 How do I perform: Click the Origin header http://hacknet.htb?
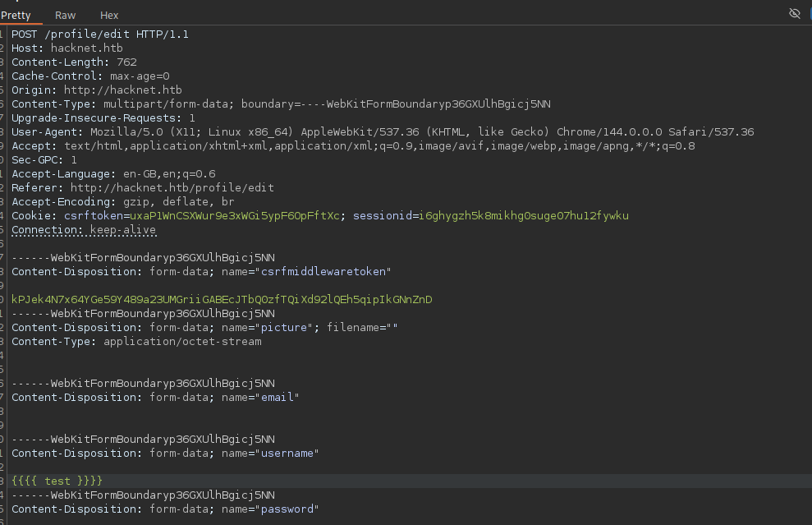point(97,90)
